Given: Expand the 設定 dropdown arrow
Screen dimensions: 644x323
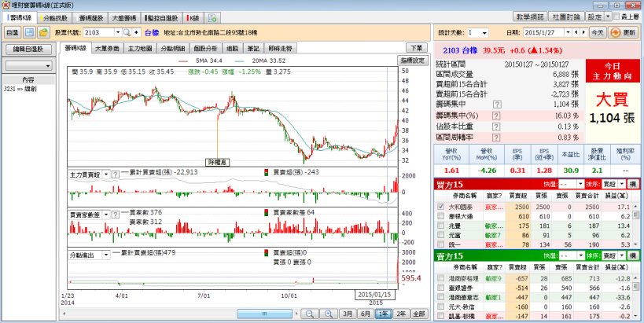Looking at the screenshot, I should pyautogui.click(x=609, y=17).
